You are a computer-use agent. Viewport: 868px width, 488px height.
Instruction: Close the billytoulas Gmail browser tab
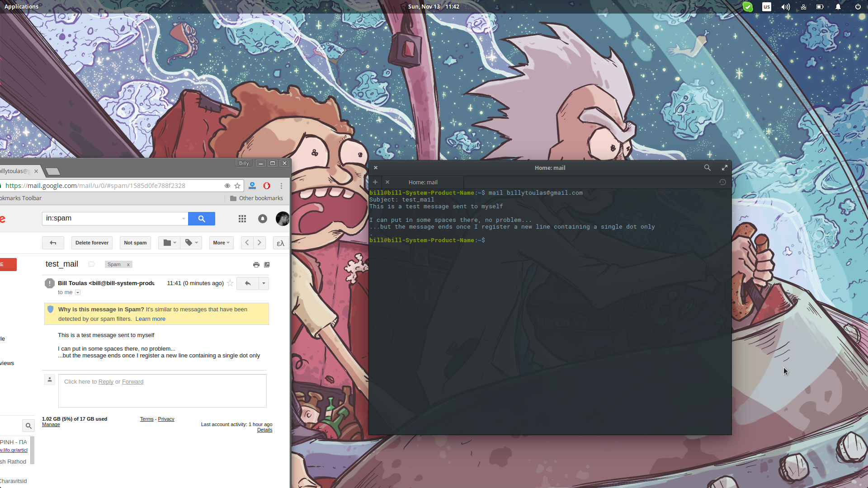[x=36, y=171]
